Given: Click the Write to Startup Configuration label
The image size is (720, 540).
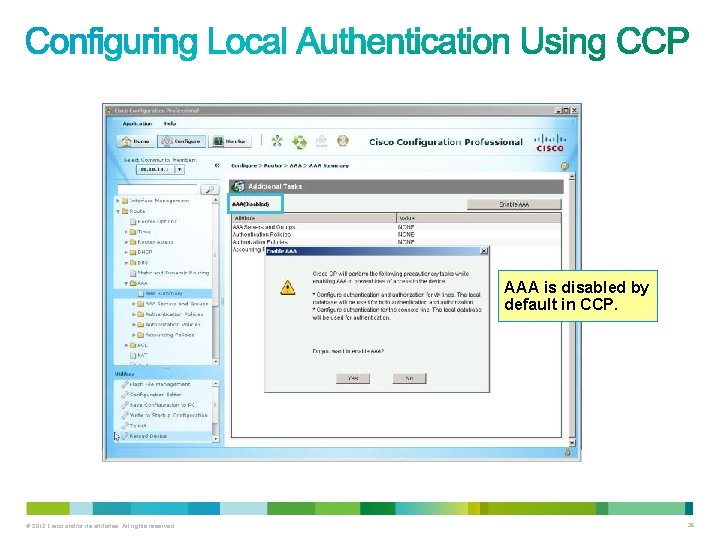Looking at the screenshot, I should click(x=169, y=415).
